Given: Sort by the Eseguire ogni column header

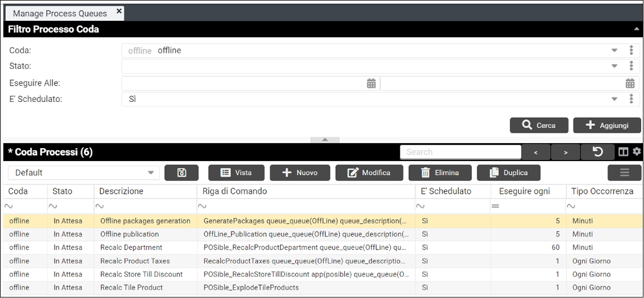Looking at the screenshot, I should click(x=524, y=192).
